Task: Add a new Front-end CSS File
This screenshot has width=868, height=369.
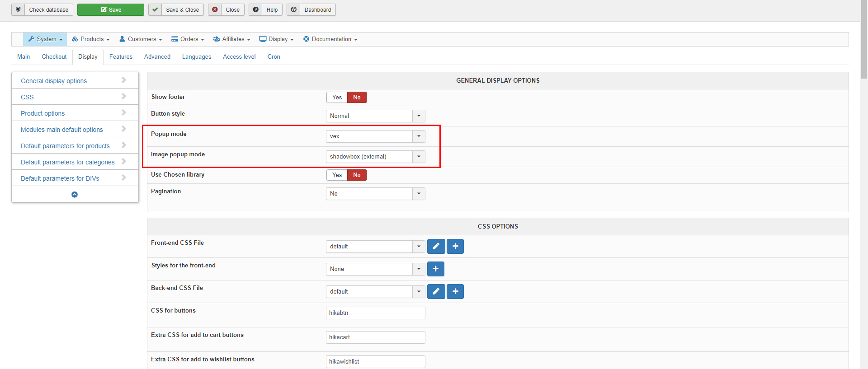Action: [455, 246]
